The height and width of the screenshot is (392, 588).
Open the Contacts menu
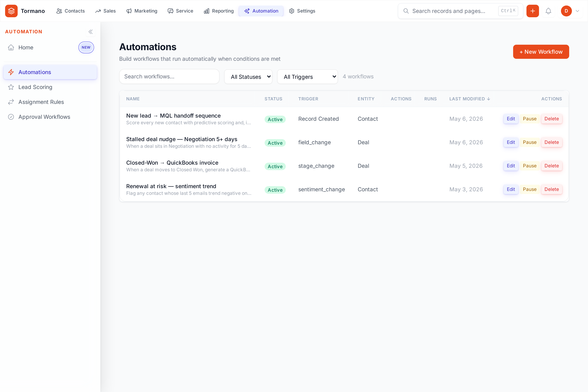[71, 11]
